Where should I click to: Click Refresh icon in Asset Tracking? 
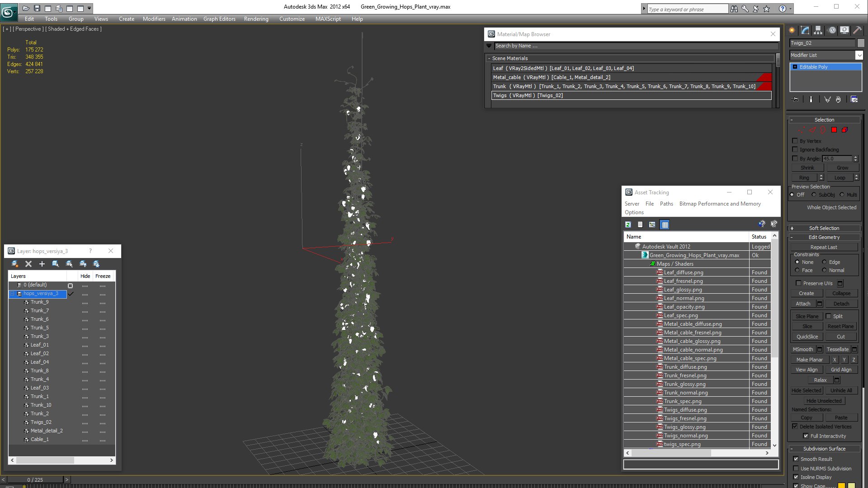628,225
